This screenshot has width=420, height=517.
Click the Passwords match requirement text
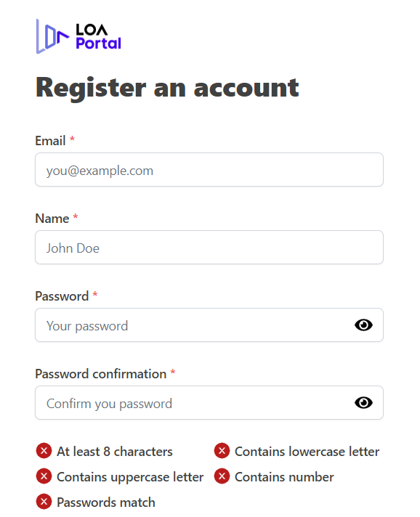click(106, 502)
